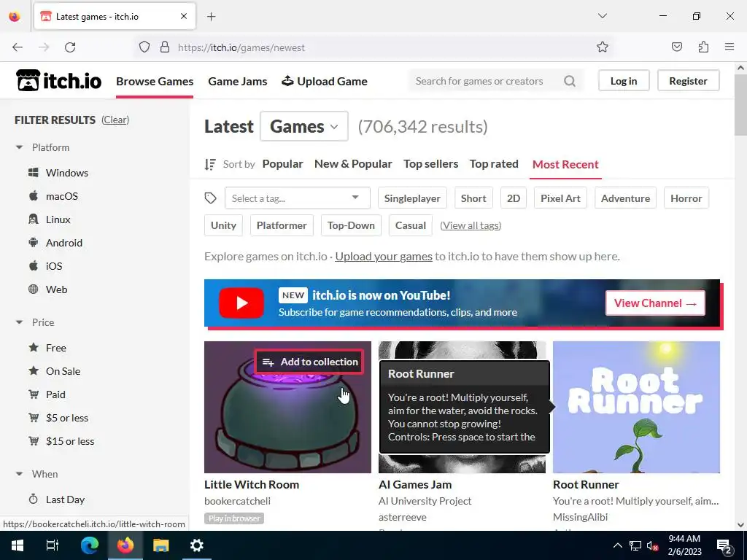Click the iOS apple icon
Screen dimensions: 747x560
pyautogui.click(x=34, y=265)
